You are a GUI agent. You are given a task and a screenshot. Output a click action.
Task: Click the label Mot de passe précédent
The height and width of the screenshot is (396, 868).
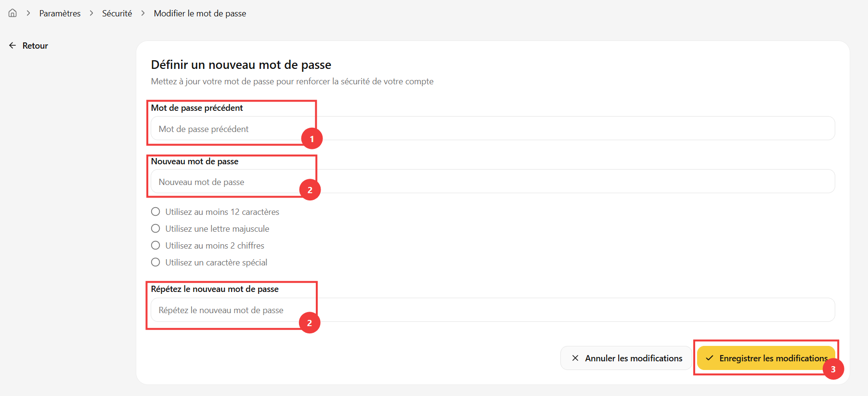coord(197,108)
